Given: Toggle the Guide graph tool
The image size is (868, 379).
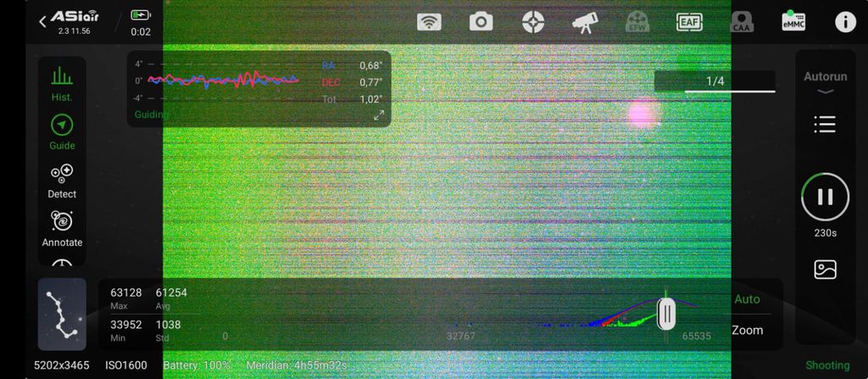Looking at the screenshot, I should (x=62, y=133).
